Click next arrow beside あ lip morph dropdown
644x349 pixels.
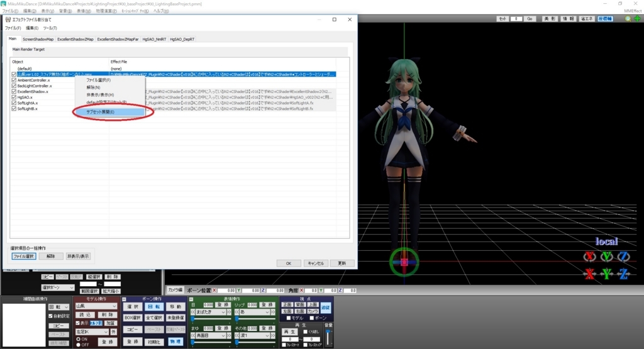pyautogui.click(x=273, y=313)
